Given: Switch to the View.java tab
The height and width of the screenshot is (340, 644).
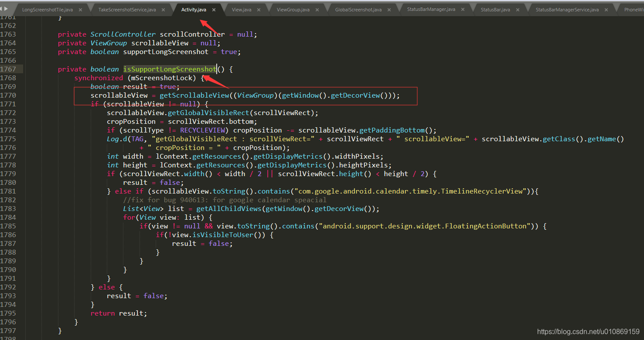Looking at the screenshot, I should [x=242, y=9].
